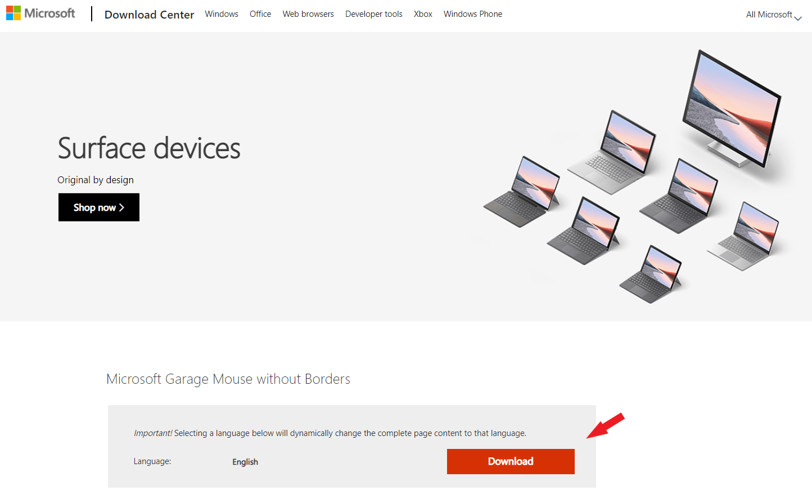The height and width of the screenshot is (504, 812).
Task: Click the Microsoft logo
Action: (40, 13)
